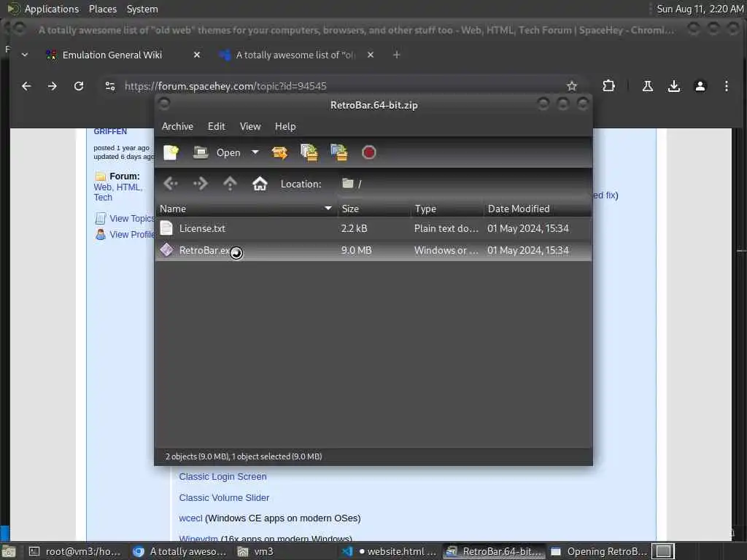This screenshot has height=560, width=747.
Task: Open the View menu in archive manager
Action: tap(250, 126)
